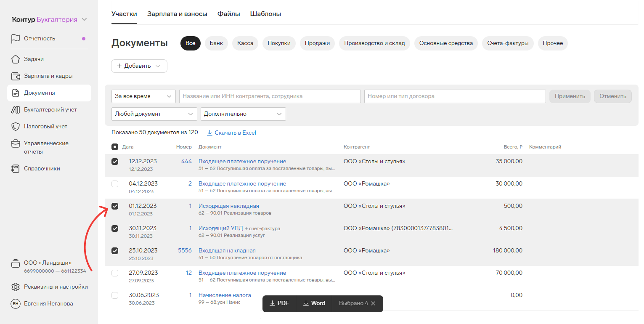Open the Начисление налога document link
The width and height of the screenshot is (644, 324).
click(225, 295)
